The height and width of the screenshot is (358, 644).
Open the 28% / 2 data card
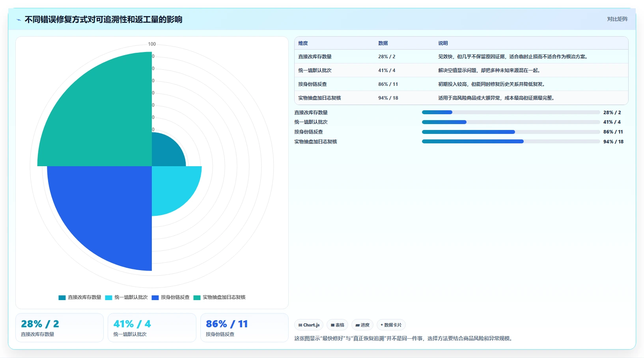click(60, 328)
